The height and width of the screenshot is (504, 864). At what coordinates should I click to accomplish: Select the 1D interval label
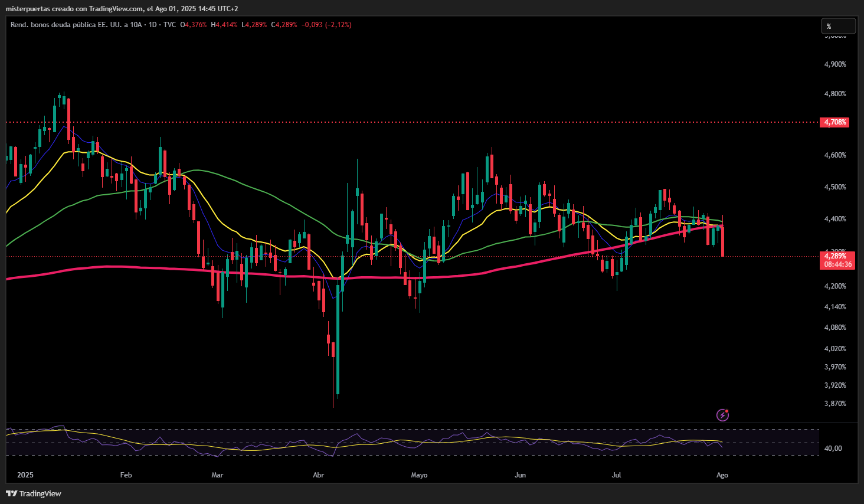coord(153,25)
